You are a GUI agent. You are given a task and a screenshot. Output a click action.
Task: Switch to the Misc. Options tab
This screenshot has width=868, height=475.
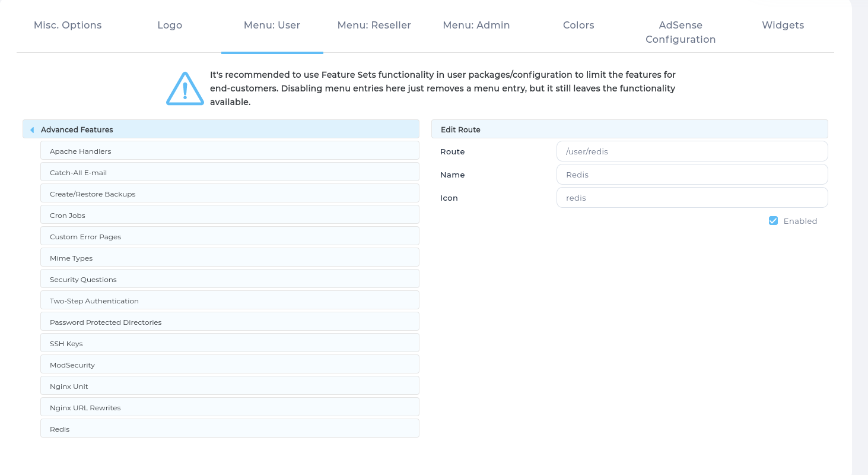[x=68, y=26]
